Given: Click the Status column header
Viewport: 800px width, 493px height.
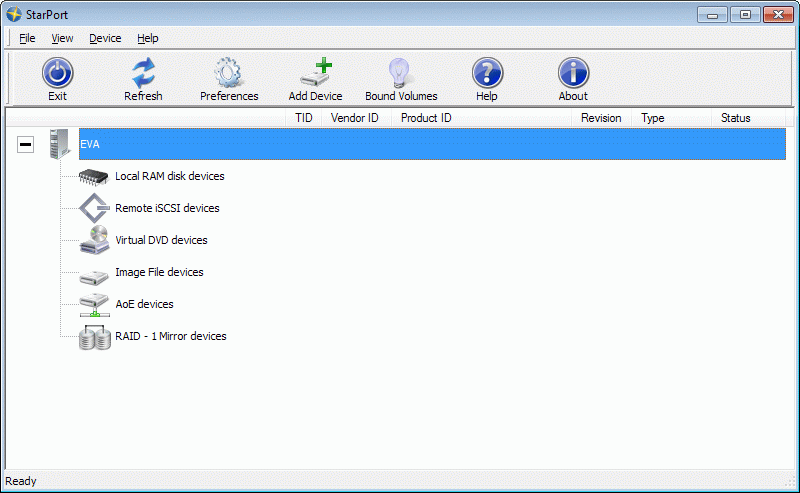Looking at the screenshot, I should click(x=748, y=118).
